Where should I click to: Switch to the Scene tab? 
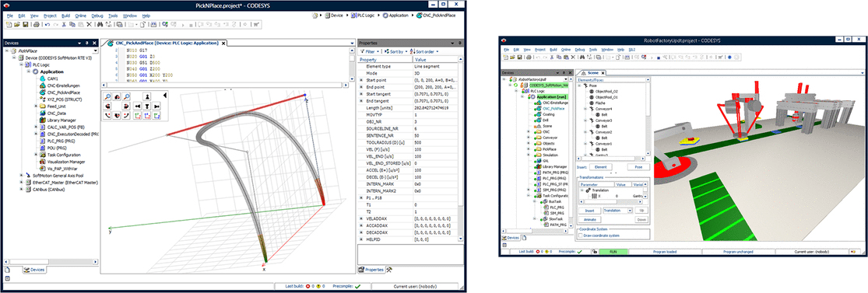[x=593, y=72]
